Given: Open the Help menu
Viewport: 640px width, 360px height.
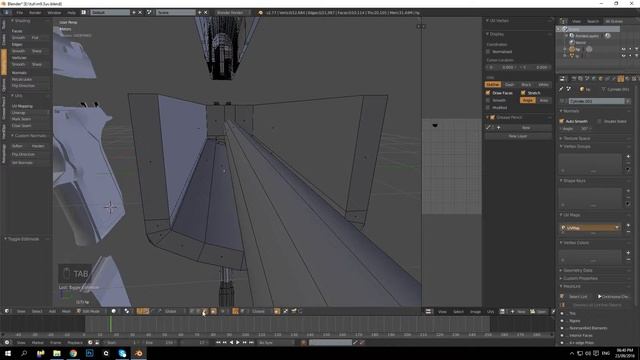Looking at the screenshot, I should pos(71,13).
